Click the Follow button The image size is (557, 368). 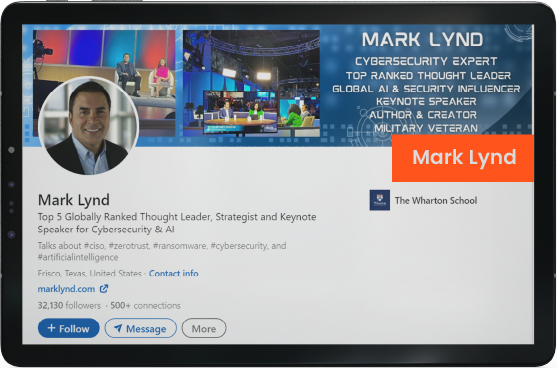pyautogui.click(x=69, y=328)
